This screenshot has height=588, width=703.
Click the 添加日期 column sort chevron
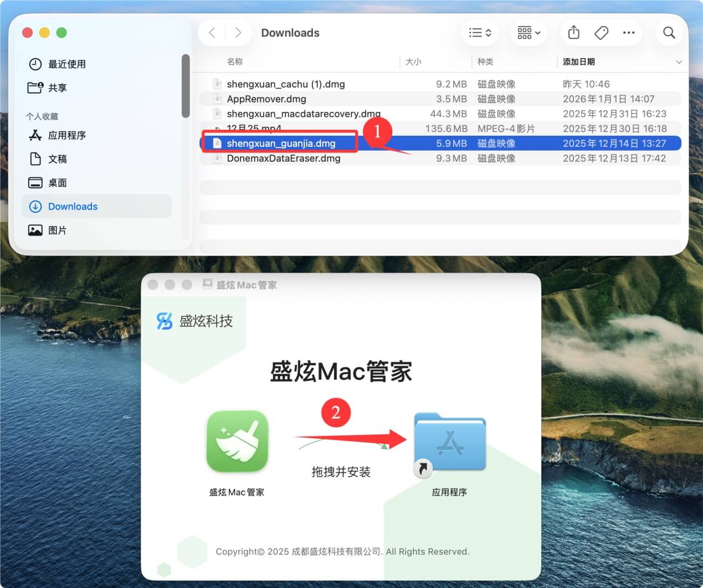[679, 62]
